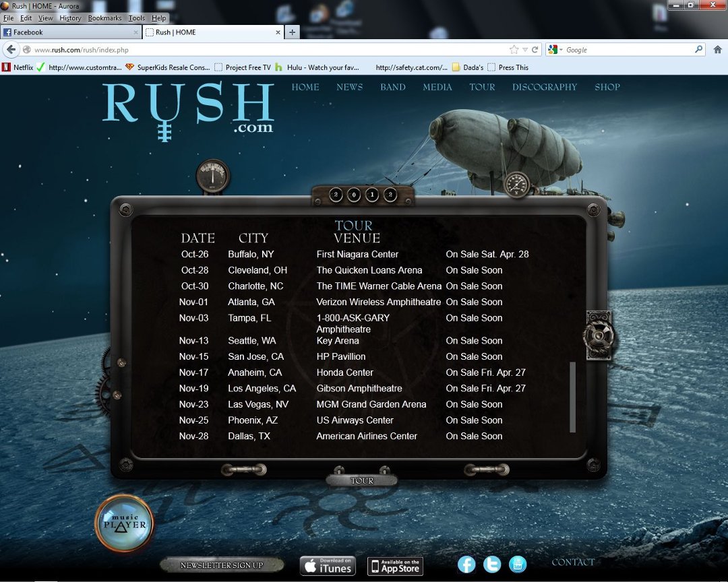Close the Rush | HOME tab
This screenshot has height=582, width=728.
278,32
